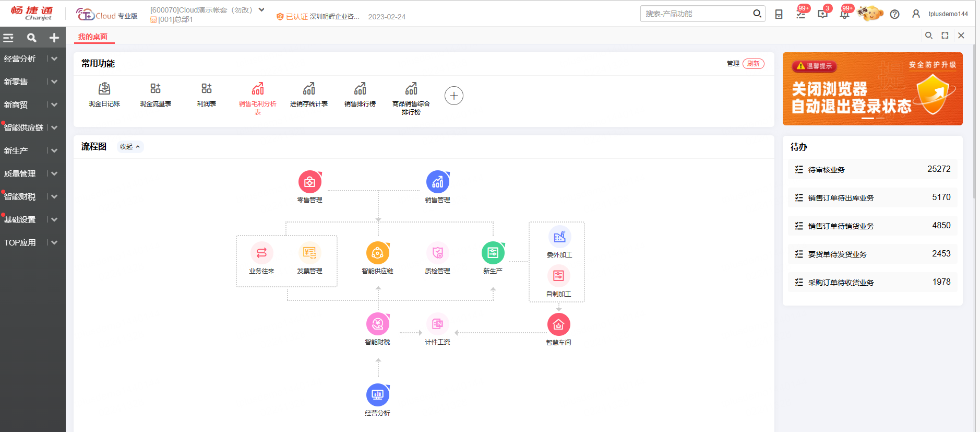
Task: Expand the 经营分析 sidebar menu arrow
Action: click(x=54, y=59)
